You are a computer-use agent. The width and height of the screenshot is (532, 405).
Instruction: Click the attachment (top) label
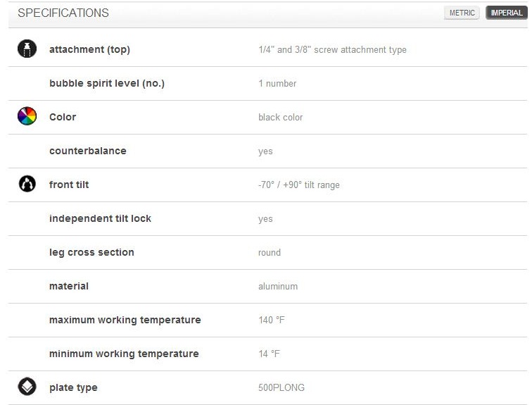click(x=89, y=49)
